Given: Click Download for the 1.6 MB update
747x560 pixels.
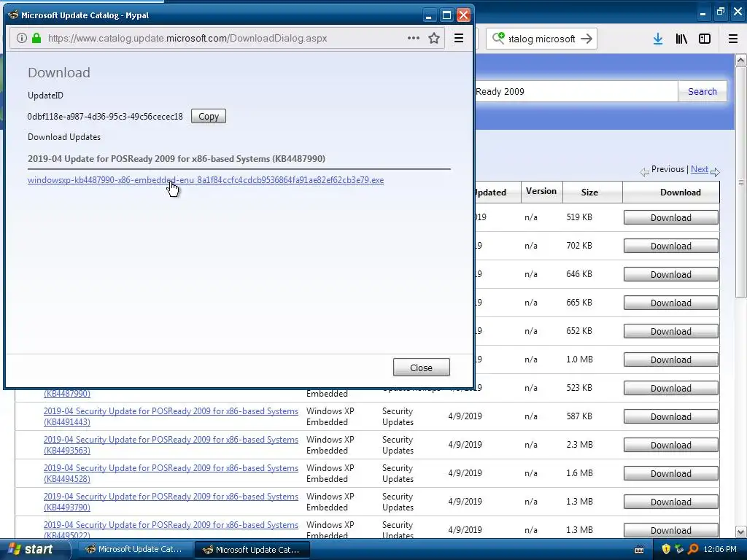Looking at the screenshot, I should click(x=671, y=474).
